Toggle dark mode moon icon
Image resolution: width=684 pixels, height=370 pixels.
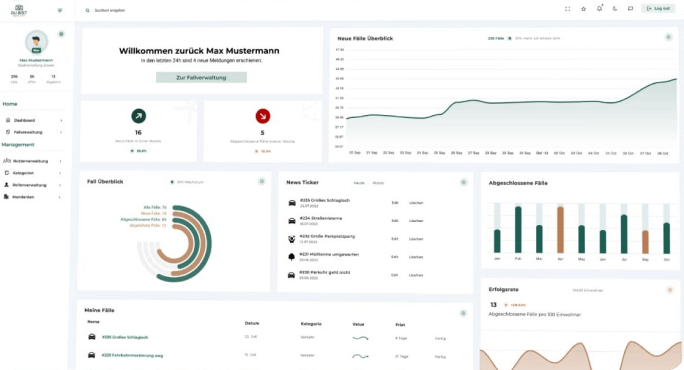tap(615, 9)
